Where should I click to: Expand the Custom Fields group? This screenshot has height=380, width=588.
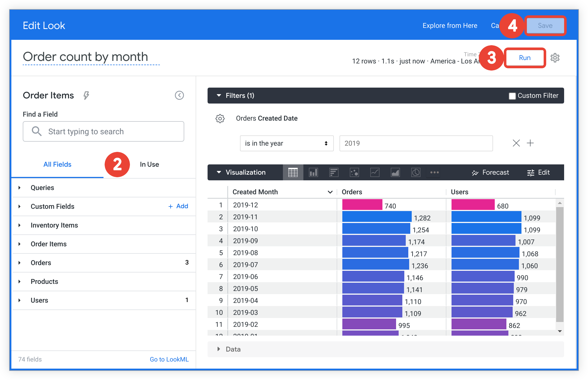point(19,206)
